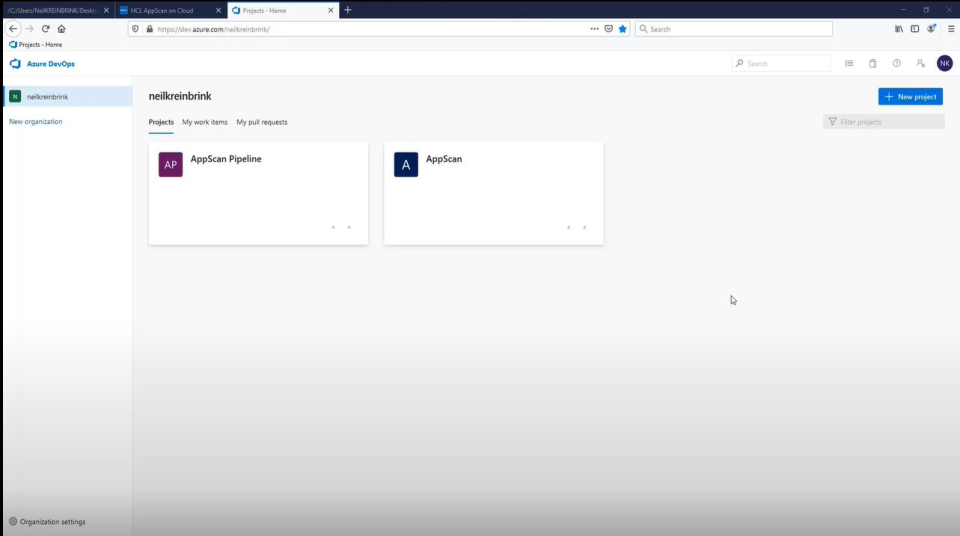Close the HCL AppScan on Cloud tab
The width and height of the screenshot is (960, 536).
(x=219, y=10)
